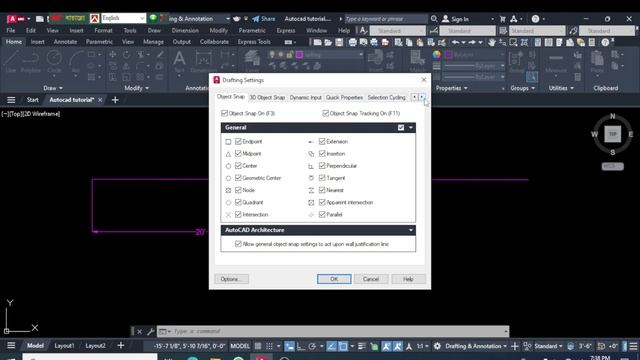
Task: Expand the Draw panel dropdown
Action: (53, 88)
